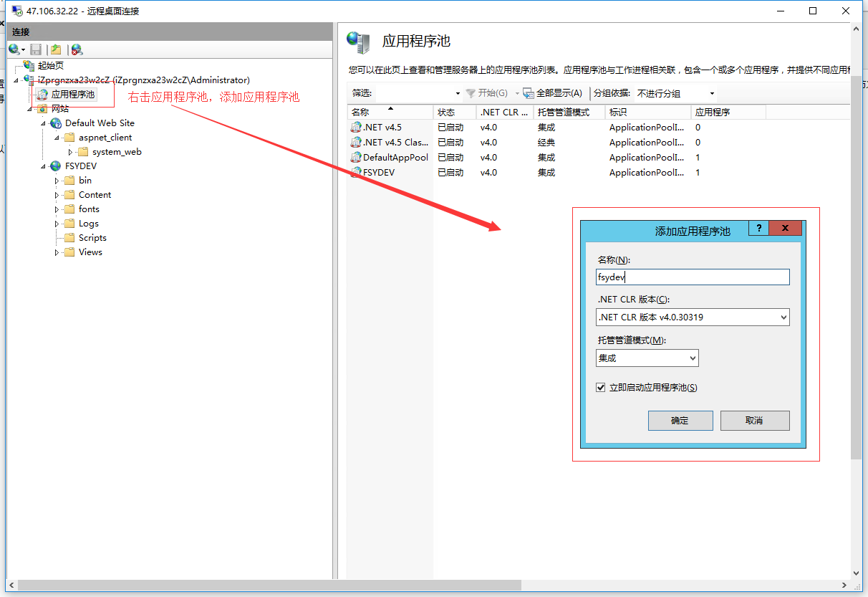The image size is (868, 597).
Task: Click the Save icon in connections toolbar
Action: click(35, 49)
